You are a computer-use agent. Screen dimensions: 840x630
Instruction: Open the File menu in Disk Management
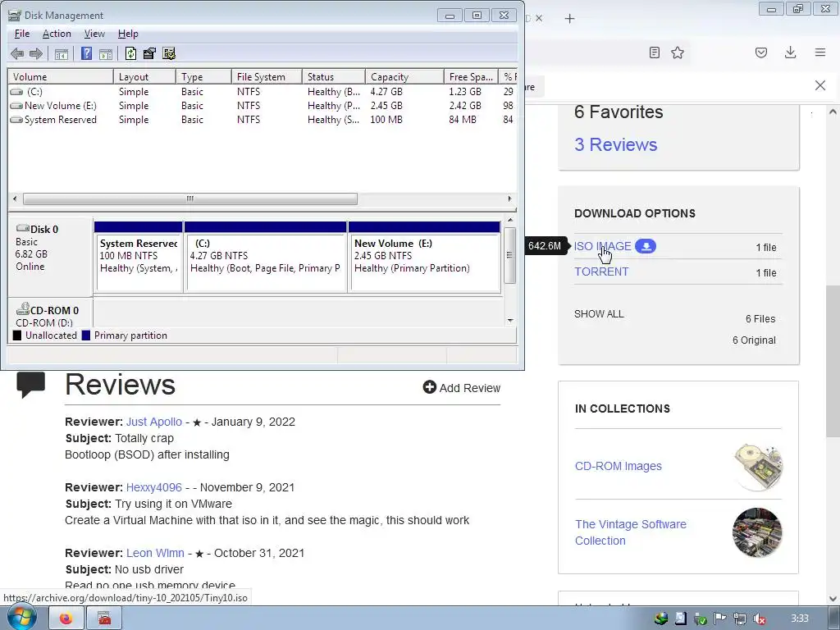click(22, 34)
